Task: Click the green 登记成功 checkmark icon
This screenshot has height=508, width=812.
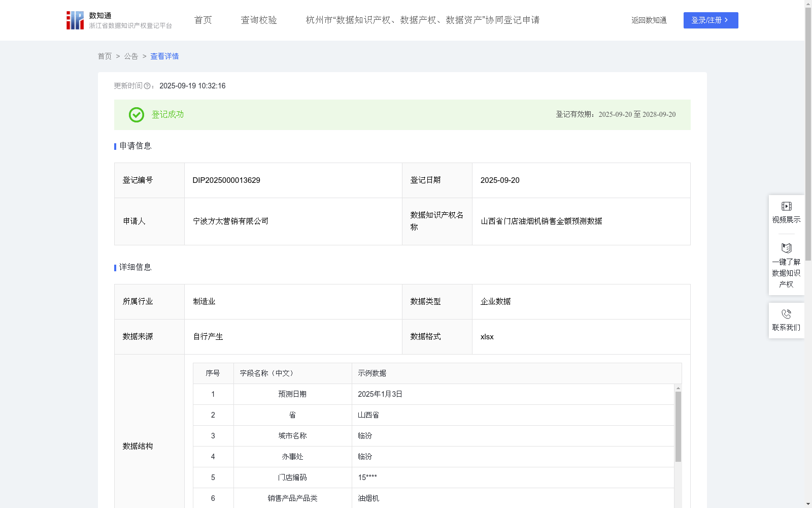Action: click(136, 115)
